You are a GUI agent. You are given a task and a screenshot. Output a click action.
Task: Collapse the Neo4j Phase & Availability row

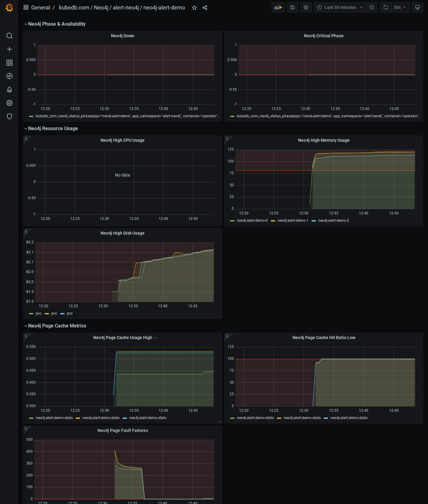coord(54,24)
